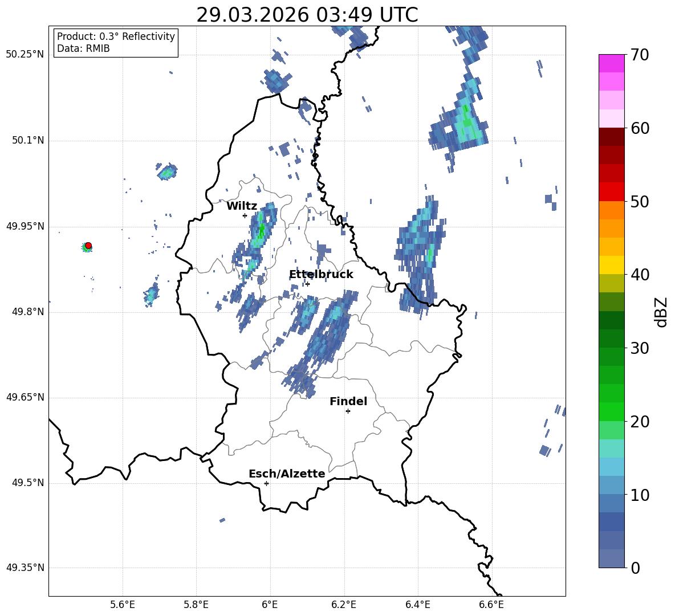Click the 49.35°N latitude label
The width and height of the screenshot is (675, 616).
pyautogui.click(x=25, y=568)
